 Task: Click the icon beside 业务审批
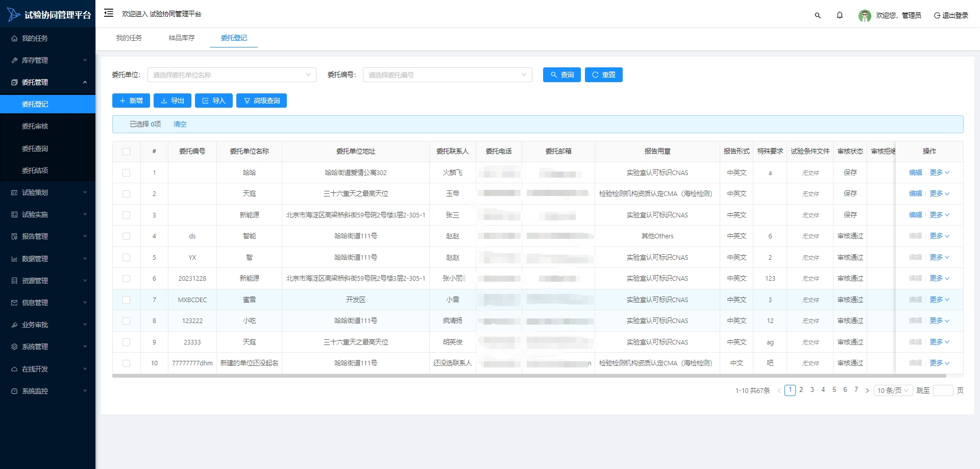pyautogui.click(x=14, y=325)
